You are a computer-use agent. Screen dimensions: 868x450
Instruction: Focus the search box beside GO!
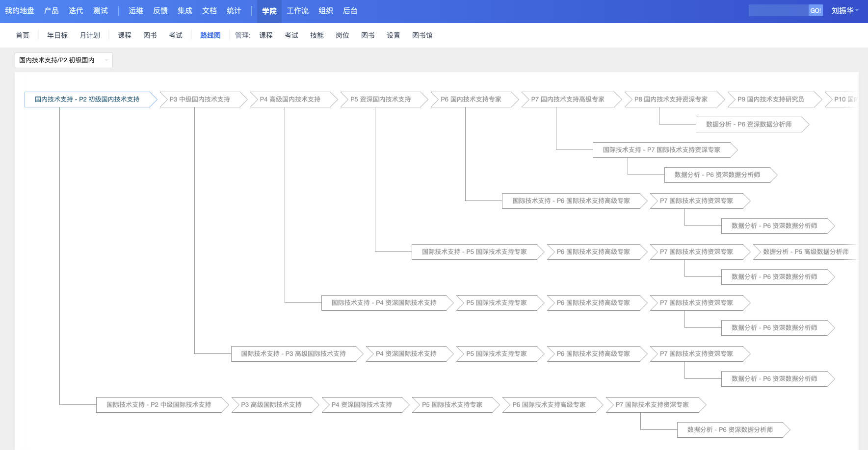[x=779, y=10]
